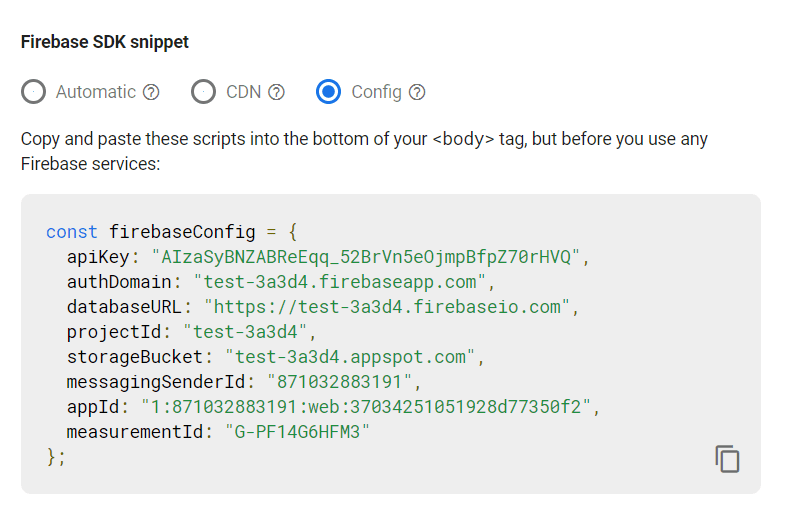The width and height of the screenshot is (787, 527).
Task: Click the messagingSenderId number value
Action: [340, 381]
